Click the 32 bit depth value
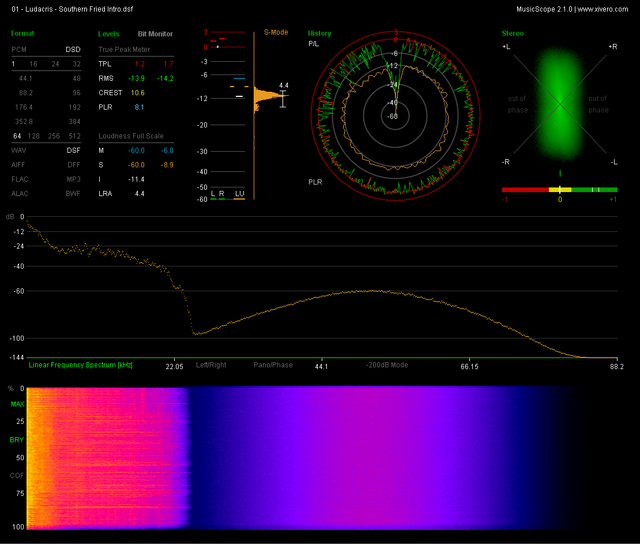Image resolution: width=640 pixels, height=545 pixels. tap(77, 64)
